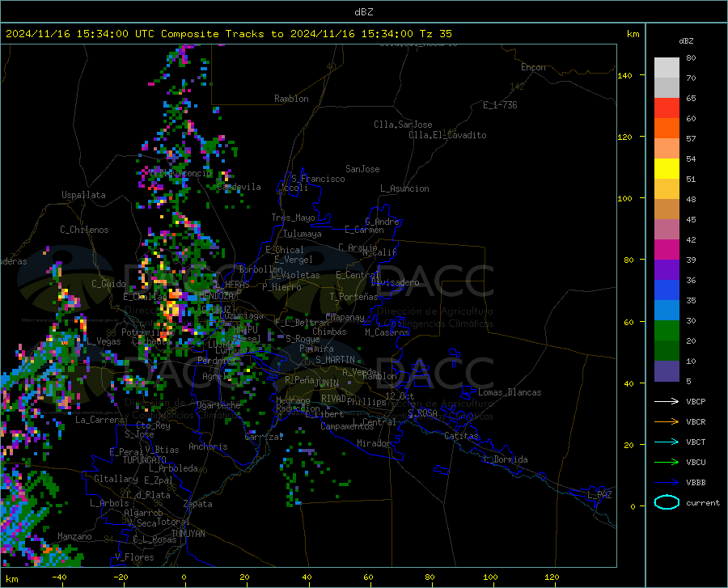728x588 pixels.
Task: Click the 'L_Asuncion' map label
Action: pyautogui.click(x=404, y=188)
